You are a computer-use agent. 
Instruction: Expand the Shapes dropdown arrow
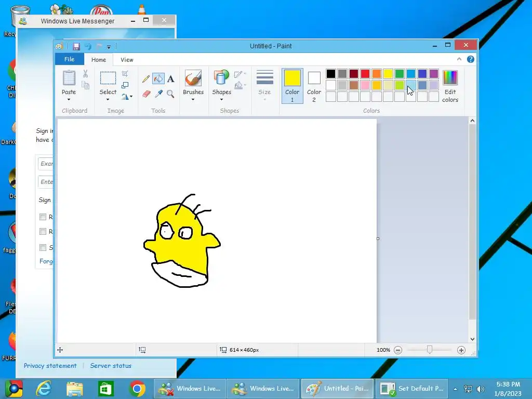coord(221,99)
